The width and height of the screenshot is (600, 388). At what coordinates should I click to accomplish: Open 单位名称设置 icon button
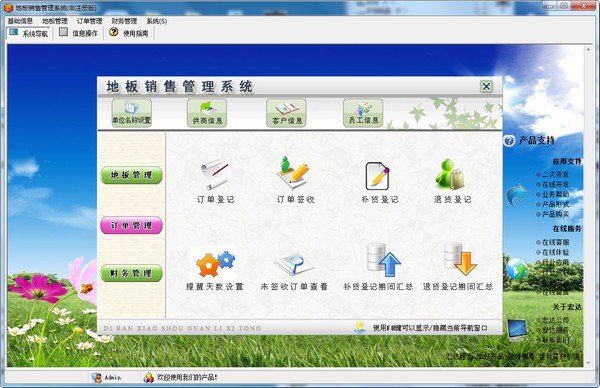[131, 112]
